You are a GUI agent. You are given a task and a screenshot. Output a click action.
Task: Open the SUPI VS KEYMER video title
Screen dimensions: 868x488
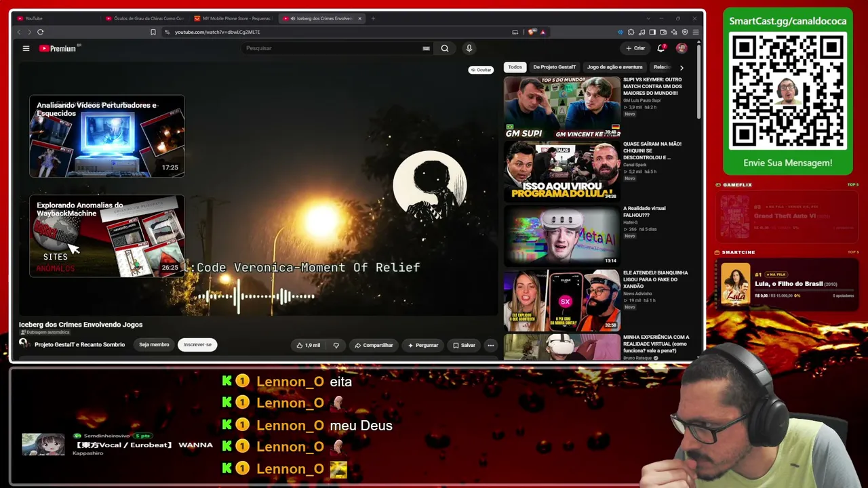pos(652,86)
